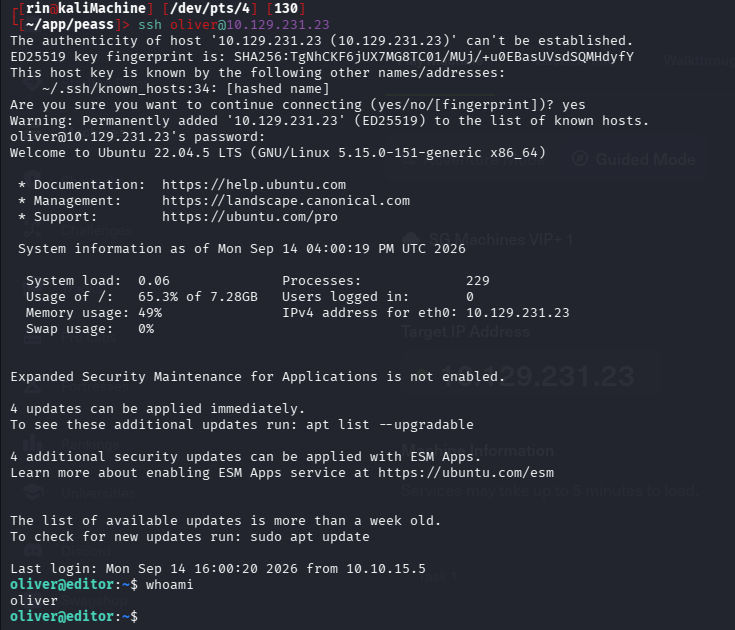
Task: Open the https://landscape.canonical.com management link
Action: pyautogui.click(x=285, y=201)
